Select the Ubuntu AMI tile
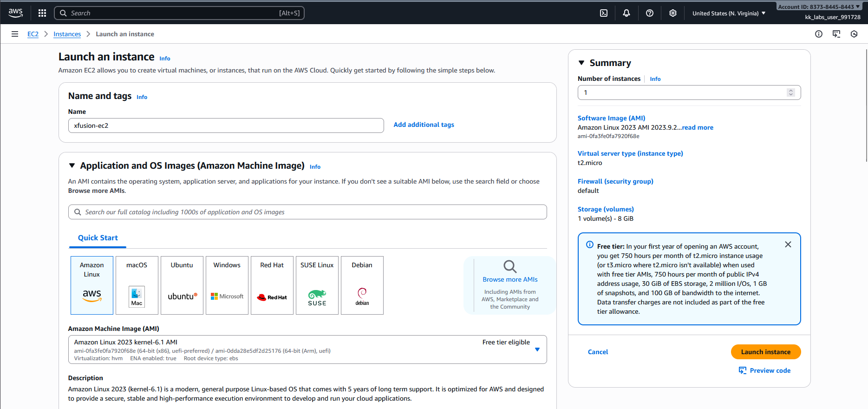Image resolution: width=868 pixels, height=409 pixels. coord(182,285)
